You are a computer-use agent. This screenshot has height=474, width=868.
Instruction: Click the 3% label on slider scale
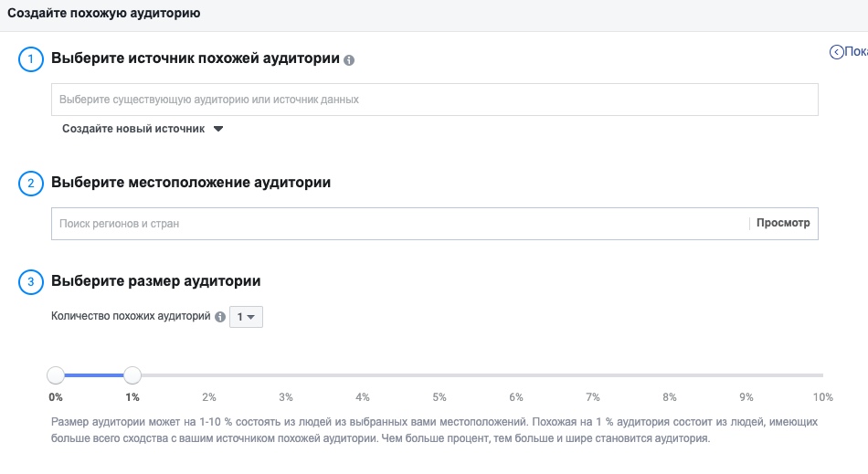point(286,397)
